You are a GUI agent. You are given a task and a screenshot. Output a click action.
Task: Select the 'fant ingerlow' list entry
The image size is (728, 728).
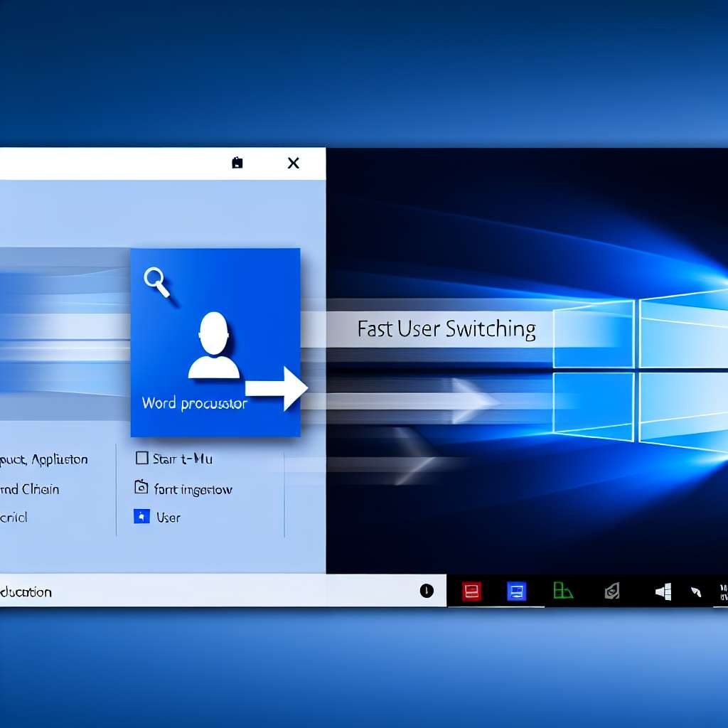[193, 489]
